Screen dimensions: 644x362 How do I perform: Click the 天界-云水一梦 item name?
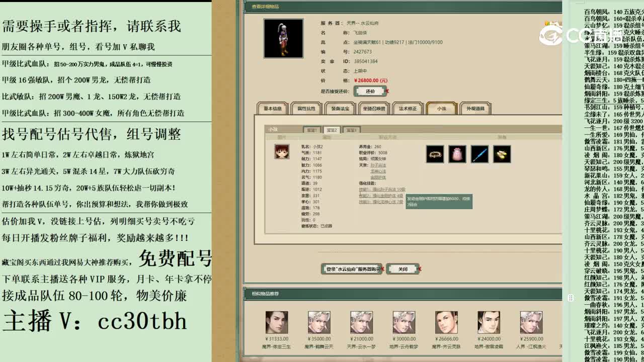(361, 347)
